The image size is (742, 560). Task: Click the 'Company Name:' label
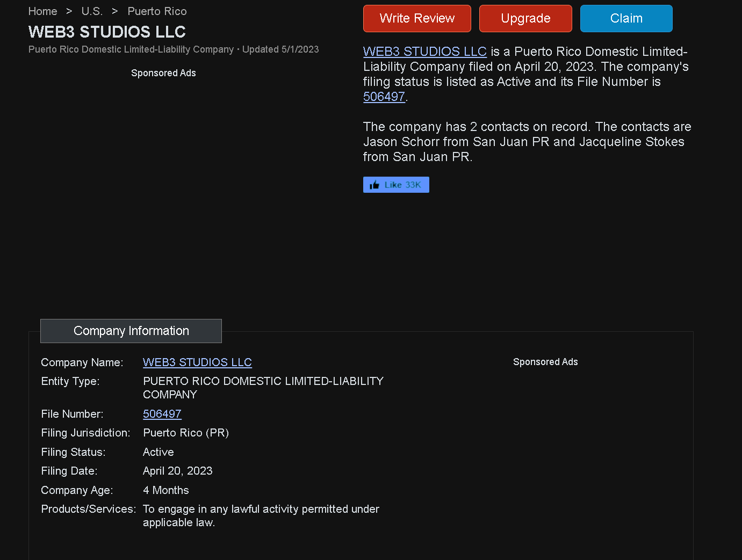(x=82, y=362)
